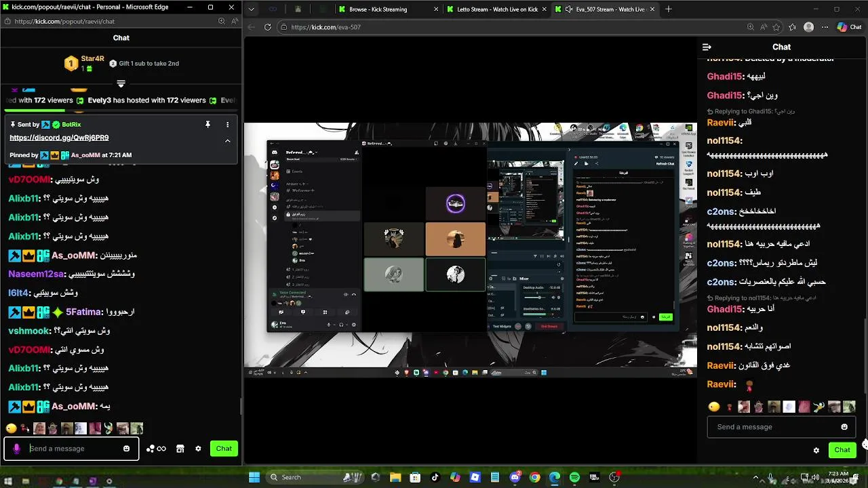Open a new browser tab with plus button

669,9
